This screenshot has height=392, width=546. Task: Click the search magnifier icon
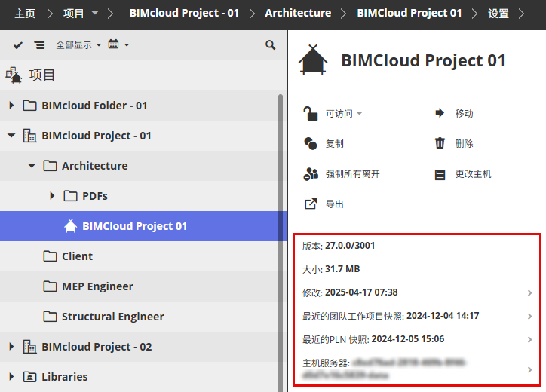point(271,45)
